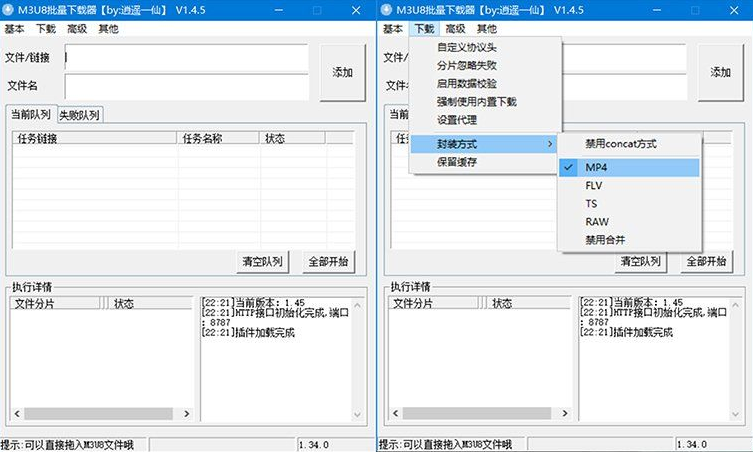Click log scroll-down arrow in left window
This screenshot has width=753, height=452.
[357, 415]
